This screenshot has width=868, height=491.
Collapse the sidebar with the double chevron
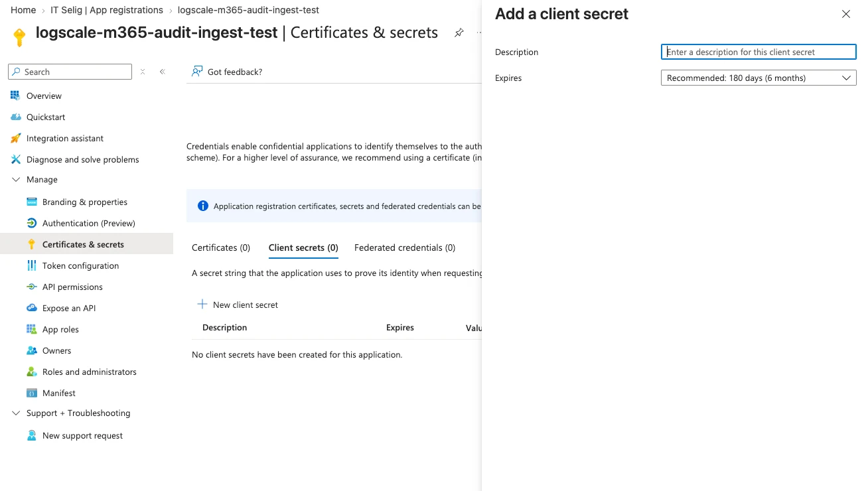(x=162, y=72)
